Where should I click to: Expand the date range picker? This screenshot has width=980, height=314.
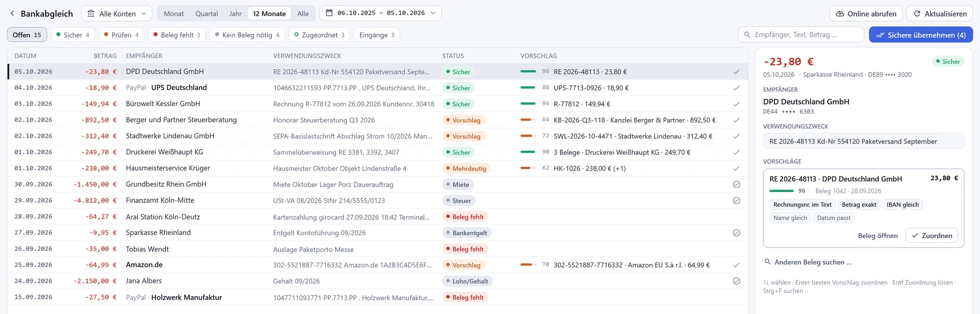(x=380, y=13)
